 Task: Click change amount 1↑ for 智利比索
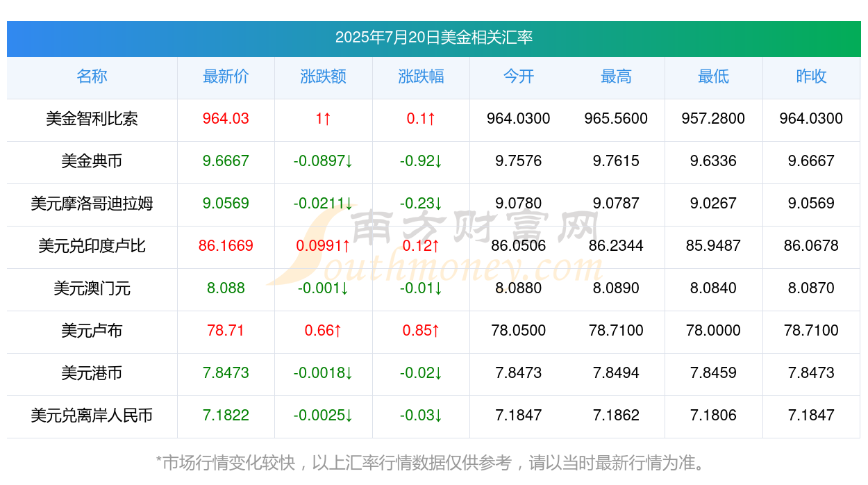coord(324,119)
